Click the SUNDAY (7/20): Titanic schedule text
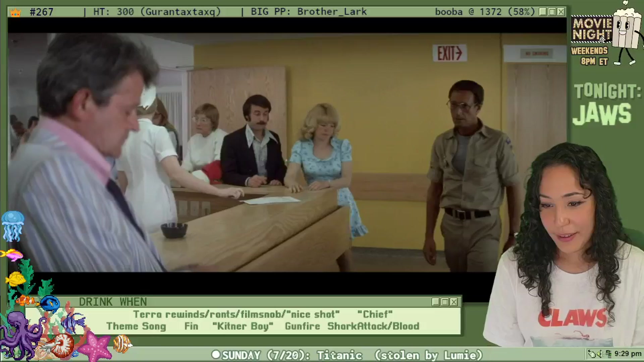 click(292, 355)
